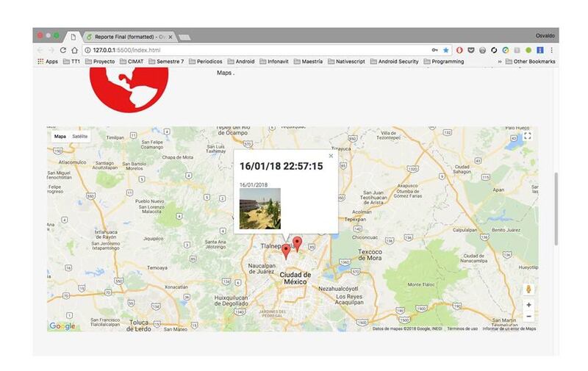Reload the page with the refresh icon
This screenshot has width=588, height=371.
click(x=63, y=50)
